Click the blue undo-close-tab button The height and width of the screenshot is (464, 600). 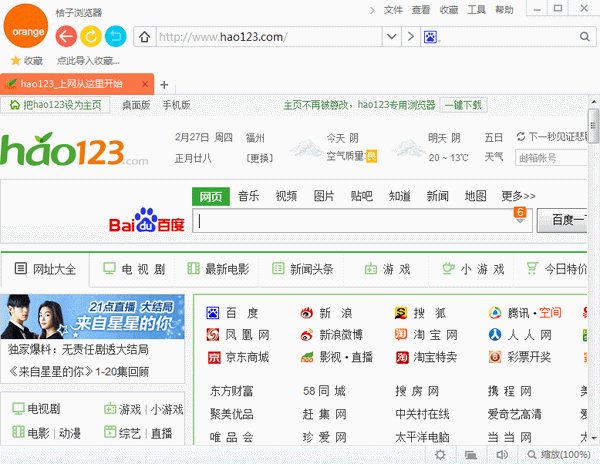[x=116, y=36]
